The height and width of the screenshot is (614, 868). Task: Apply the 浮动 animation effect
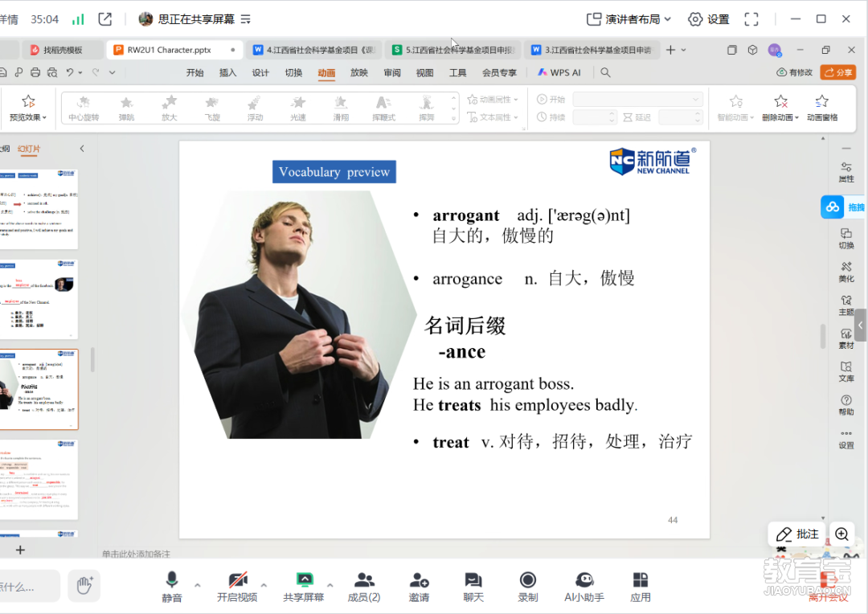256,108
